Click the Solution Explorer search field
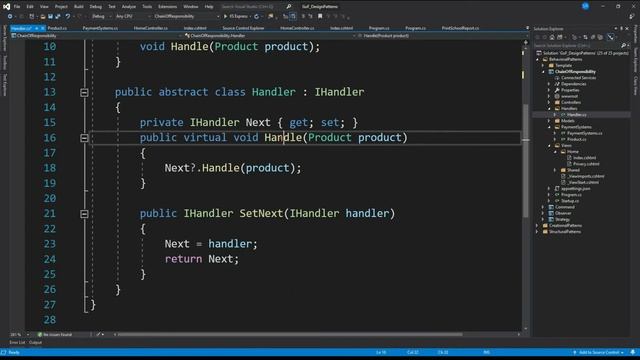The image size is (640, 360). point(578,45)
